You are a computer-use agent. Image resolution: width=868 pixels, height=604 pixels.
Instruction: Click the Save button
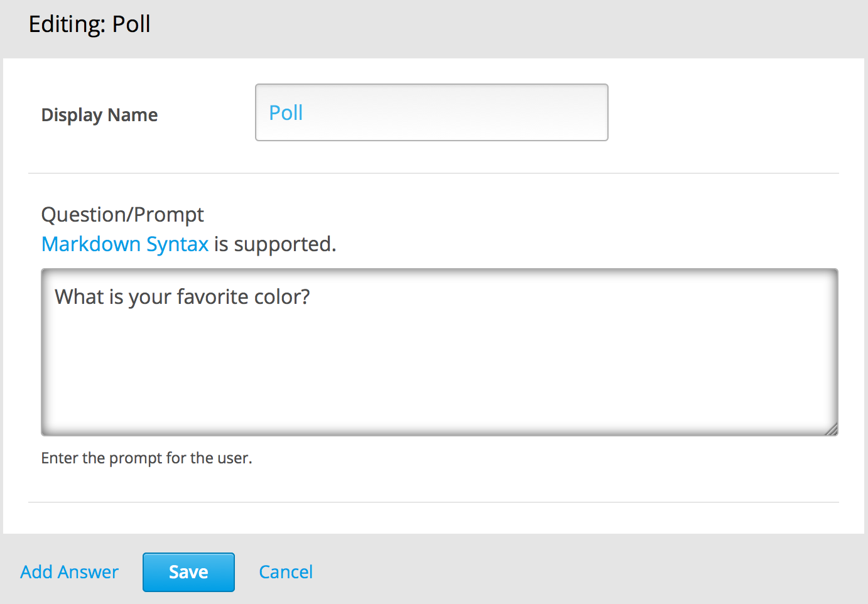pyautogui.click(x=188, y=572)
